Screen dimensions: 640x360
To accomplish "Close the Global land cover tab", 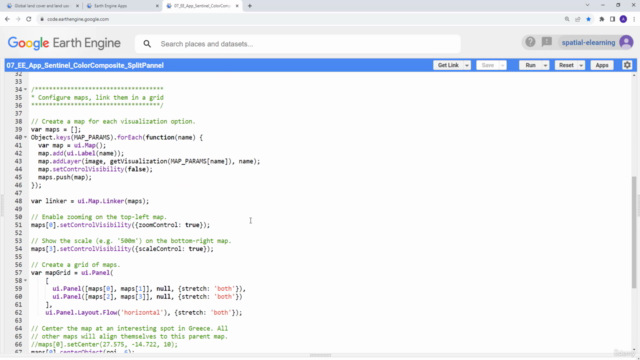I will (x=77, y=6).
